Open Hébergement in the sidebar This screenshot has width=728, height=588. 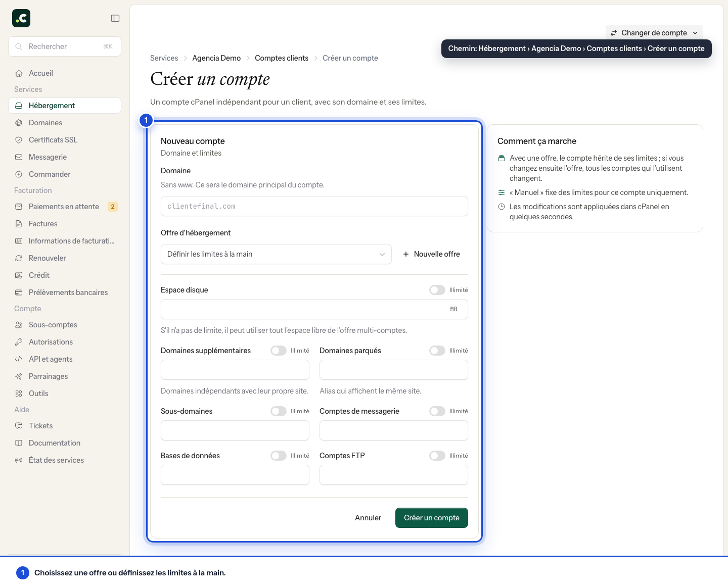click(x=65, y=106)
